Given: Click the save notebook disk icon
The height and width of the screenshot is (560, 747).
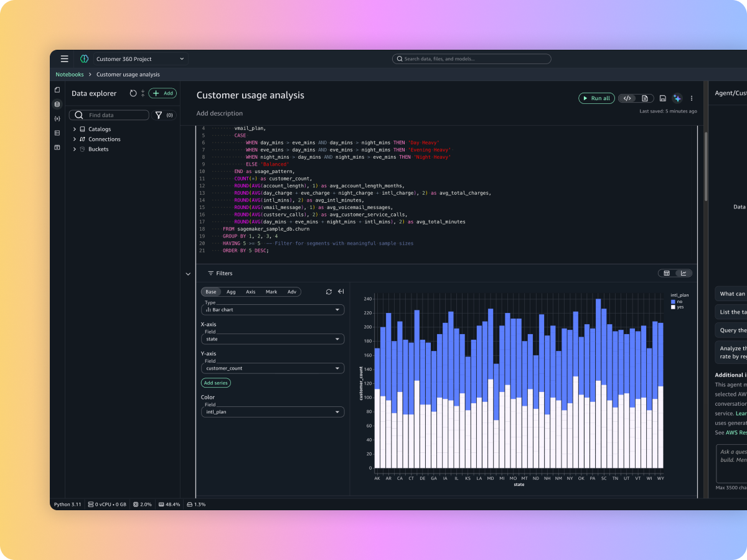Looking at the screenshot, I should click(x=663, y=98).
